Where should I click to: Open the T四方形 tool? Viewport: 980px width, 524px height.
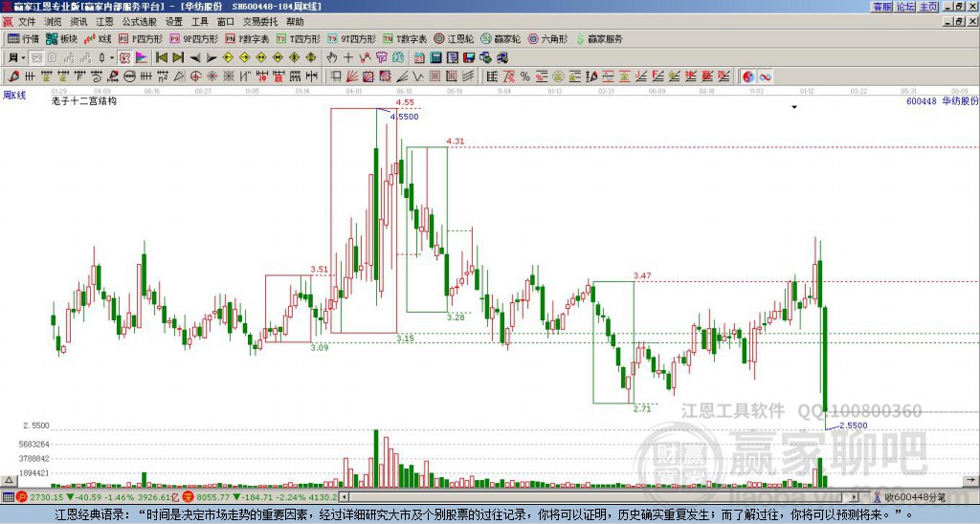(x=299, y=38)
